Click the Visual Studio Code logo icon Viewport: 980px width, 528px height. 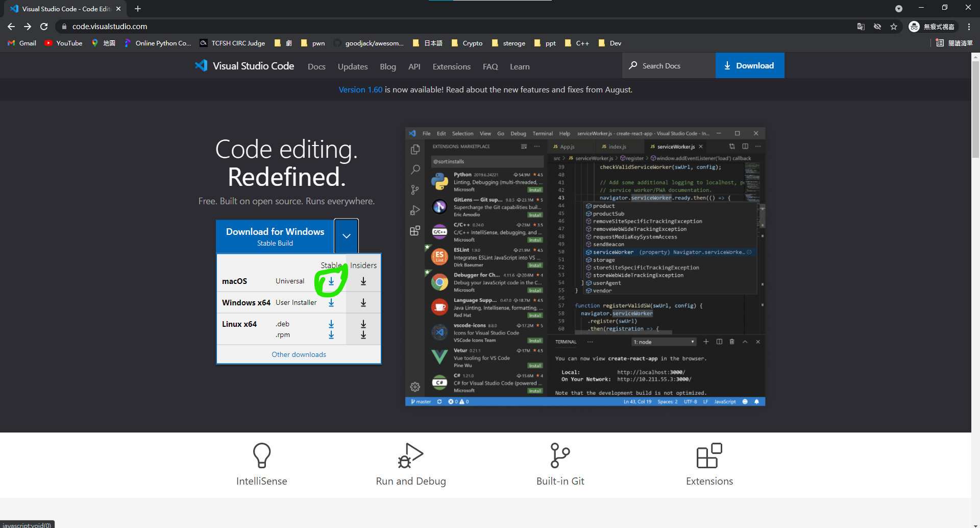(201, 66)
